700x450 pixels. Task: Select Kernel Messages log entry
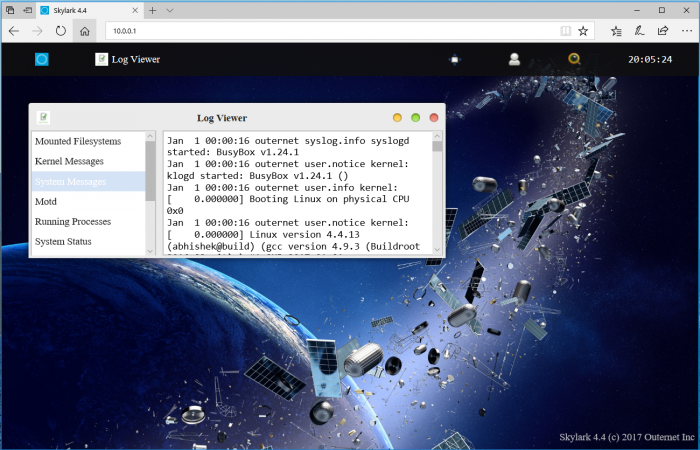[88, 161]
